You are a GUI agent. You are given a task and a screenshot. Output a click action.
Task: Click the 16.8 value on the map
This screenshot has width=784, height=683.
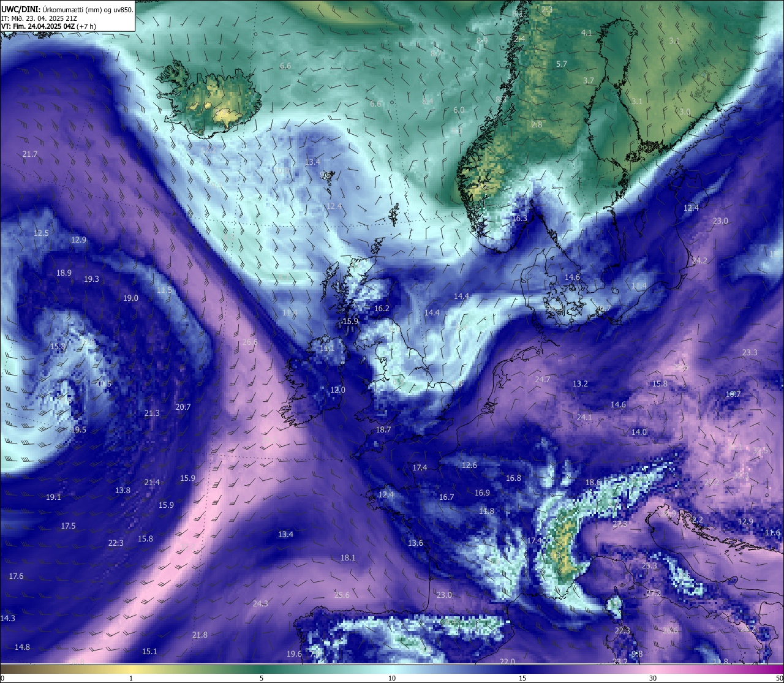(x=513, y=478)
